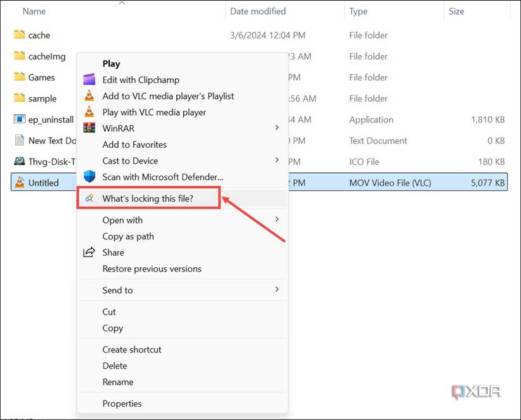Open the Cast to Device submenu
Image resolution: width=521 pixels, height=420 pixels.
click(276, 161)
